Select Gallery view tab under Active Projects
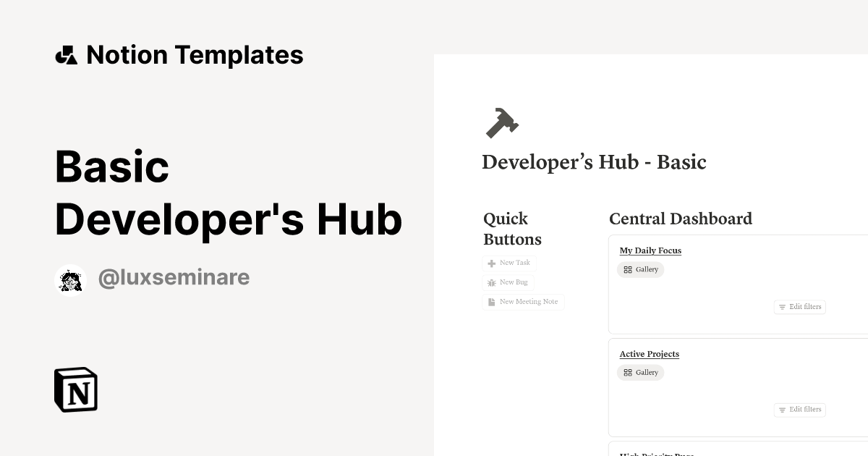The image size is (868, 456). (x=640, y=373)
